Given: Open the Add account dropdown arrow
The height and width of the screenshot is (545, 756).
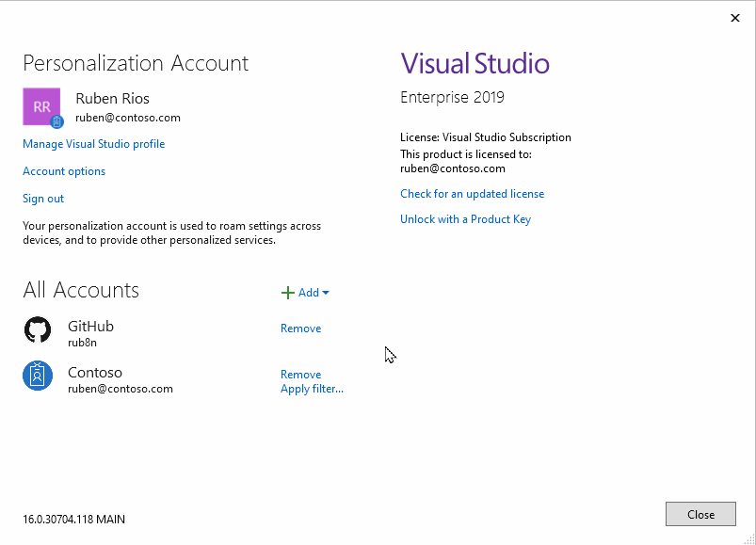Looking at the screenshot, I should (x=324, y=293).
